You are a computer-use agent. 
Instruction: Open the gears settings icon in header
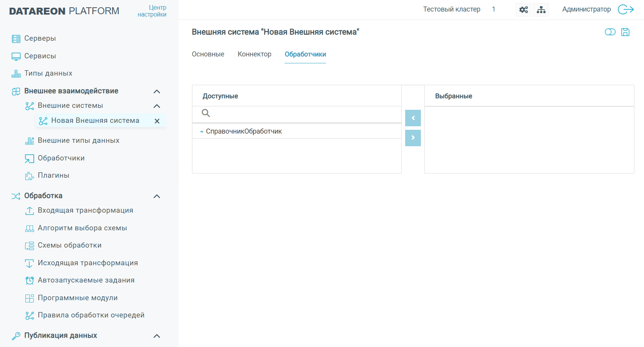(x=523, y=10)
